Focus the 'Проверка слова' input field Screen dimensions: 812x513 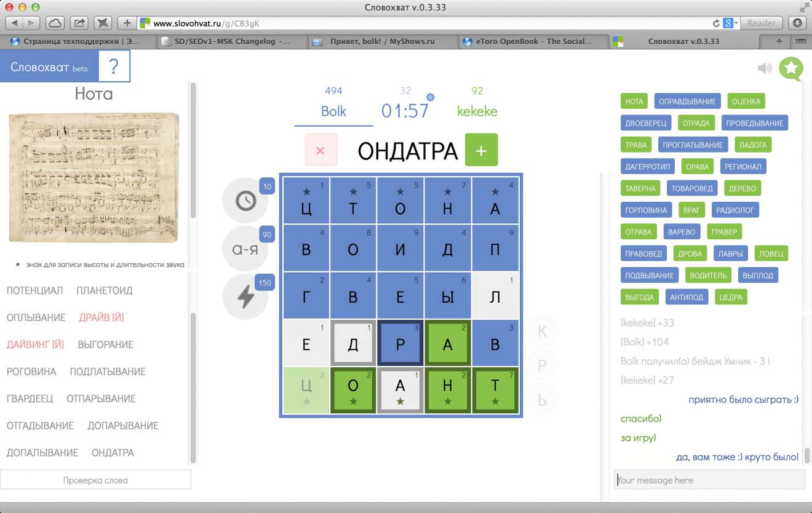(x=95, y=480)
